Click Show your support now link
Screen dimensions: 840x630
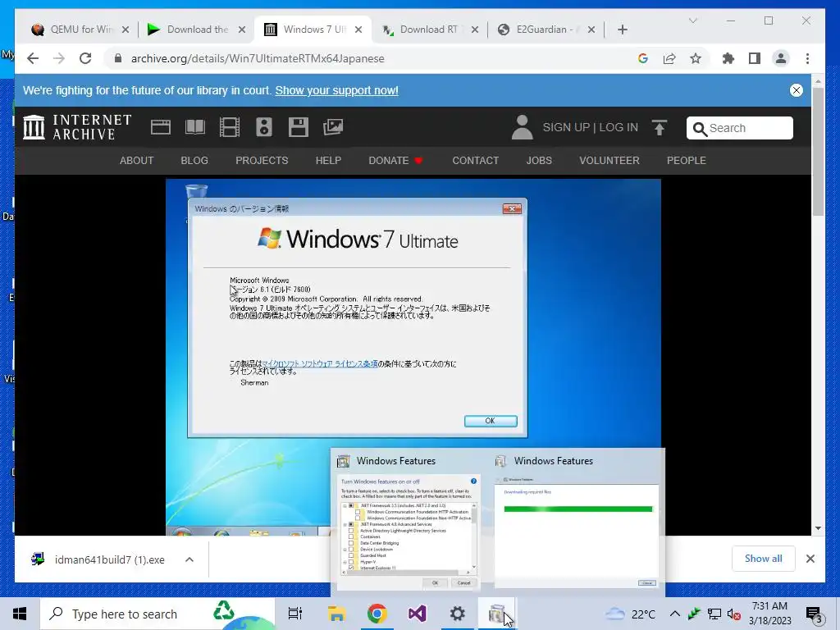336,90
